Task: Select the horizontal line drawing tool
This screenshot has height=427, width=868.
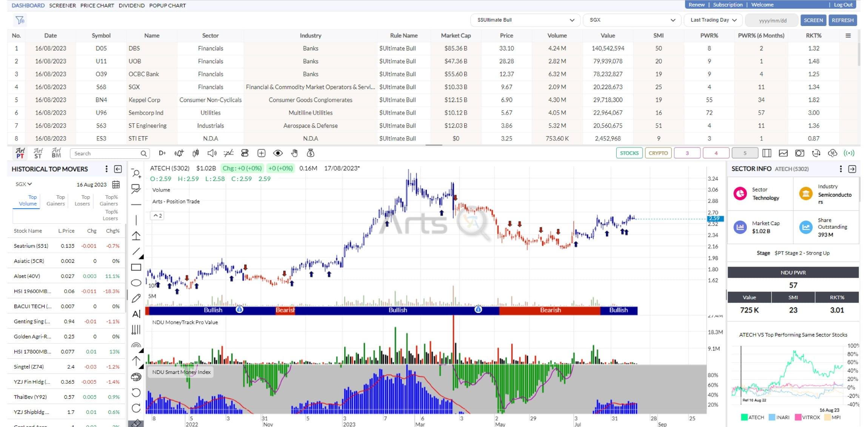Action: pos(136,204)
